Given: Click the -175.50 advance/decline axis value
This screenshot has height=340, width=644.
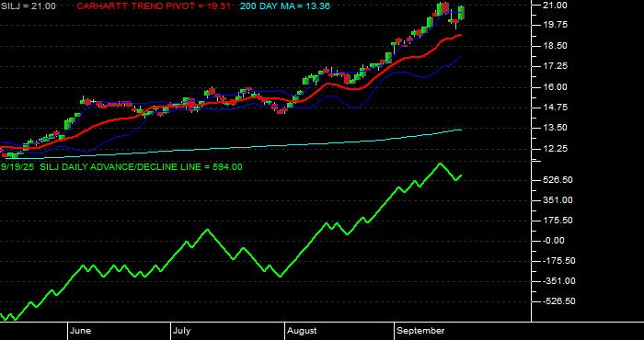Looking at the screenshot, I should pyautogui.click(x=559, y=261).
